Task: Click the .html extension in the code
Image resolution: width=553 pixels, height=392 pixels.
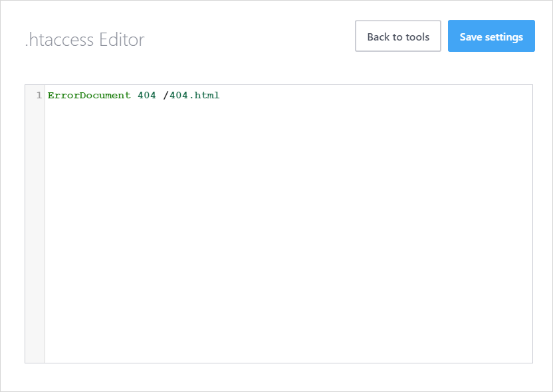Action: point(206,95)
